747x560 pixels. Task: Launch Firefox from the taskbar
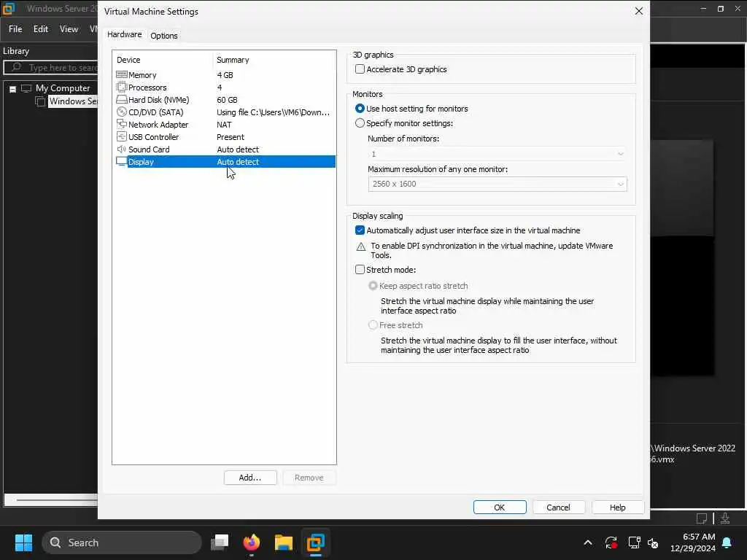(252, 542)
